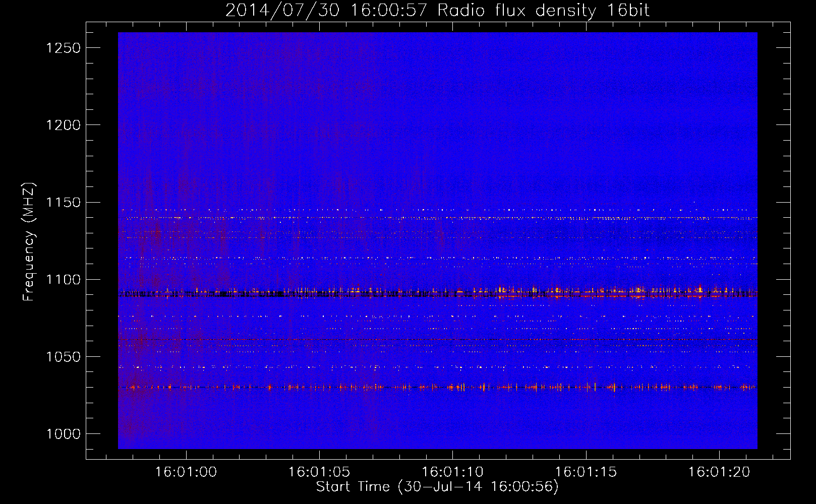Click the 16:01:15 time tick label
Viewport: 816px width, 504px height.
click(586, 472)
